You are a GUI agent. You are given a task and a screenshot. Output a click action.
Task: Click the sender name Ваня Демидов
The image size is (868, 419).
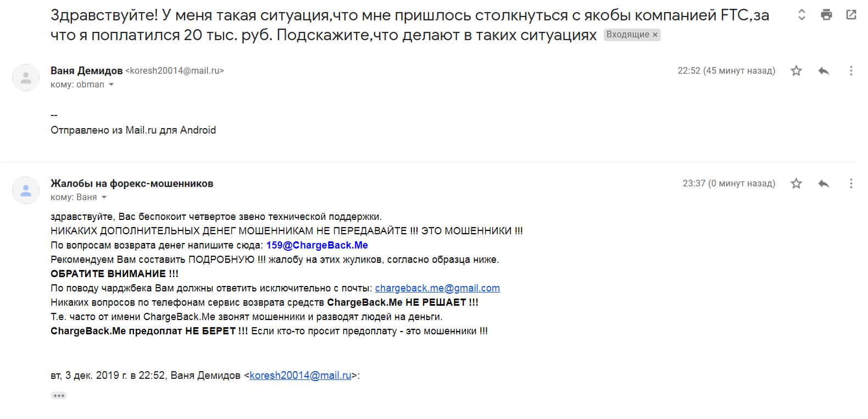[x=87, y=70]
